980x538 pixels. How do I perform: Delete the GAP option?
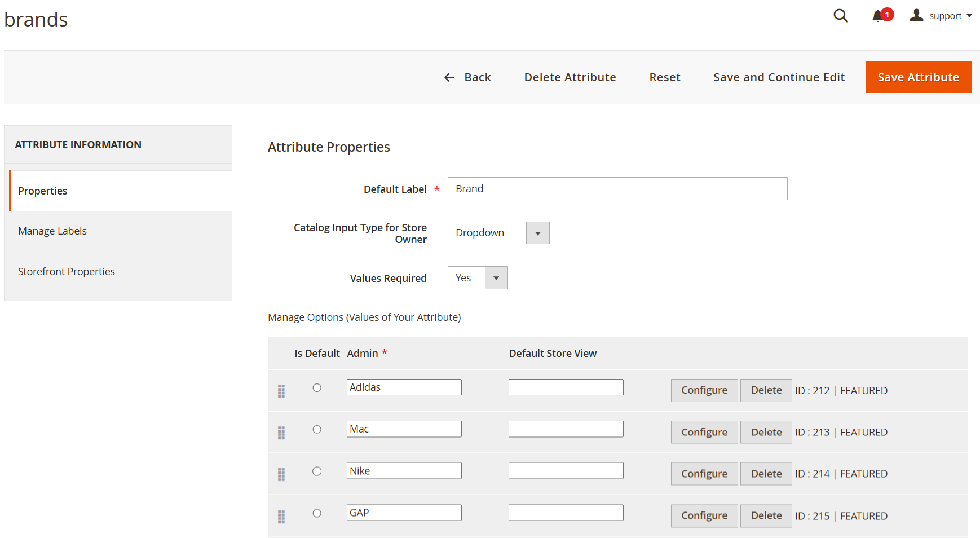coord(766,515)
